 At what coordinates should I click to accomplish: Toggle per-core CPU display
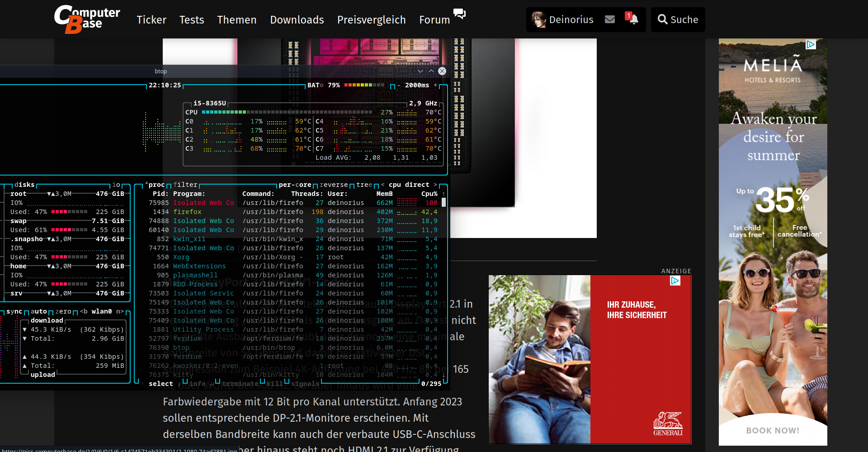click(x=295, y=185)
